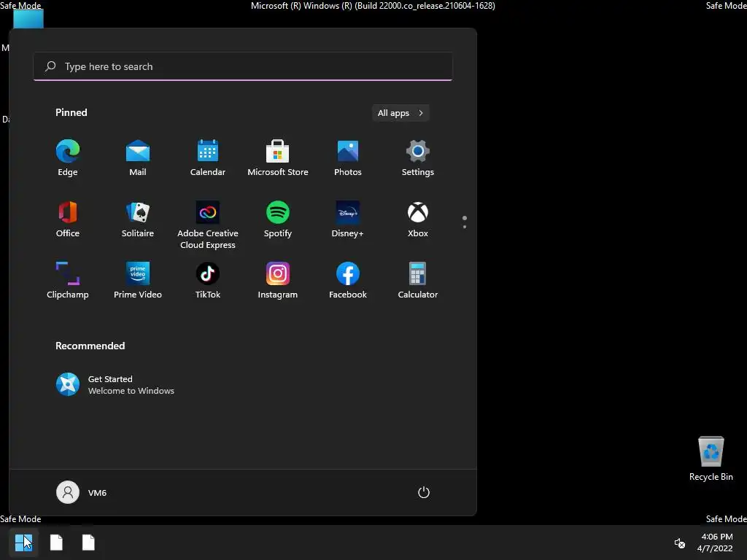Open the Get Started recommended item
This screenshot has width=747, height=560.
point(115,385)
